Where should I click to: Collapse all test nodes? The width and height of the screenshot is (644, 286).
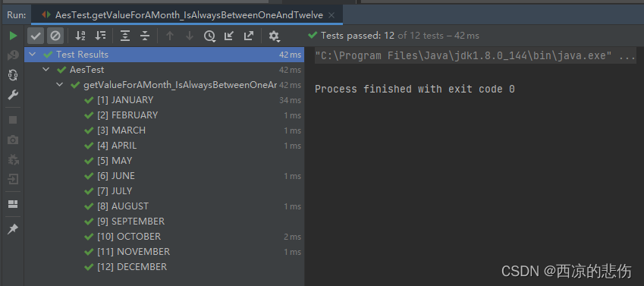(x=145, y=36)
